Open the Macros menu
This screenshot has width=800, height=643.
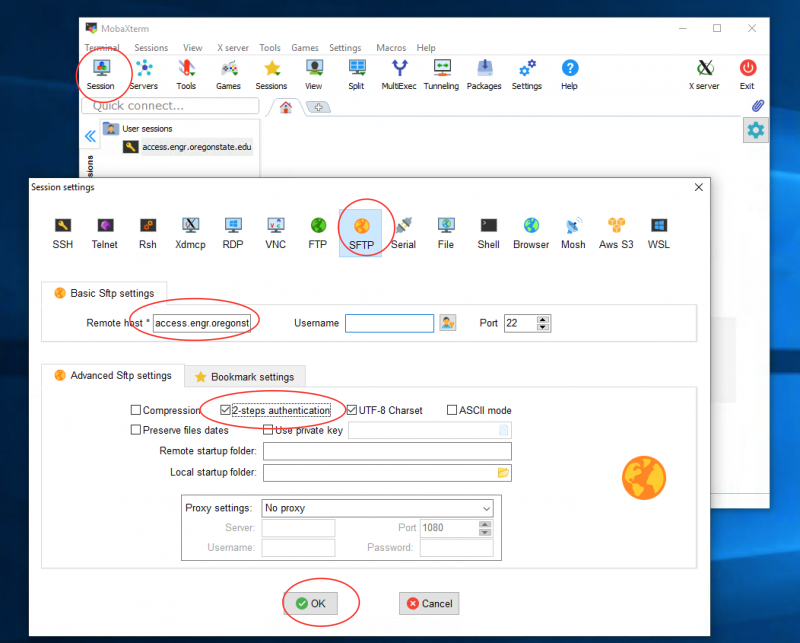391,48
